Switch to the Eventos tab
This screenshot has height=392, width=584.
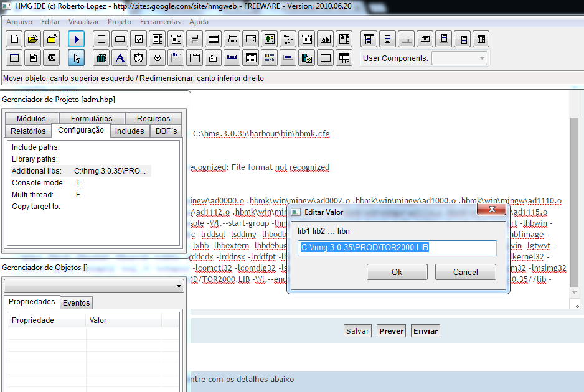77,303
